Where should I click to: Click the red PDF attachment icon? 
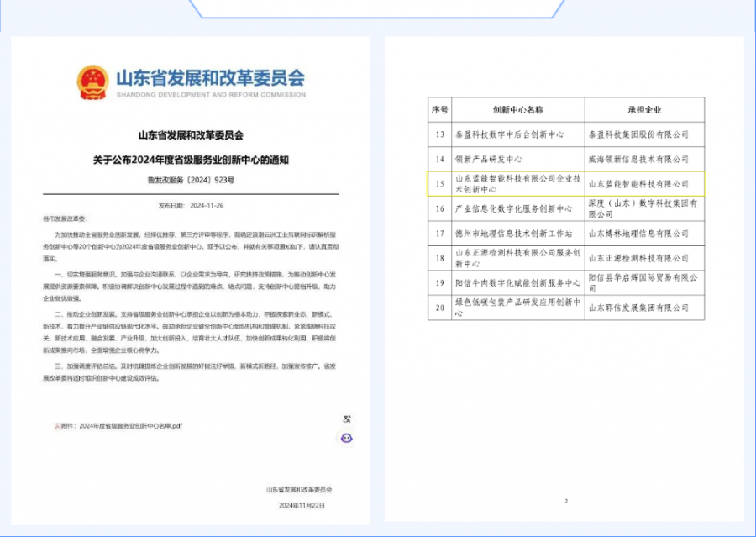(57, 426)
